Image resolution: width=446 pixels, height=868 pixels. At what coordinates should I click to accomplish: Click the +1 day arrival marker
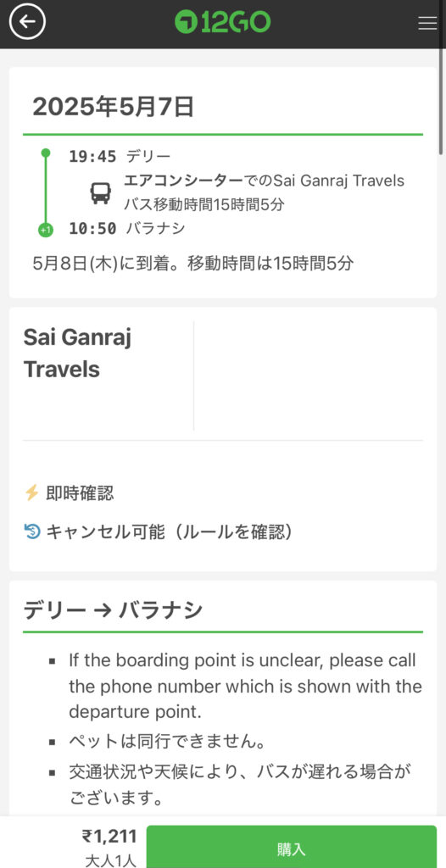click(x=46, y=229)
